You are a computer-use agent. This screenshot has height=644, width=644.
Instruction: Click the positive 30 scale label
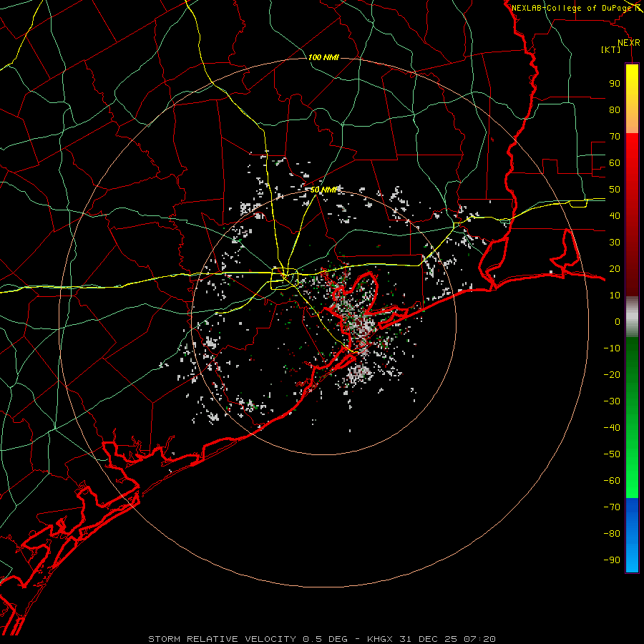pyautogui.click(x=615, y=243)
